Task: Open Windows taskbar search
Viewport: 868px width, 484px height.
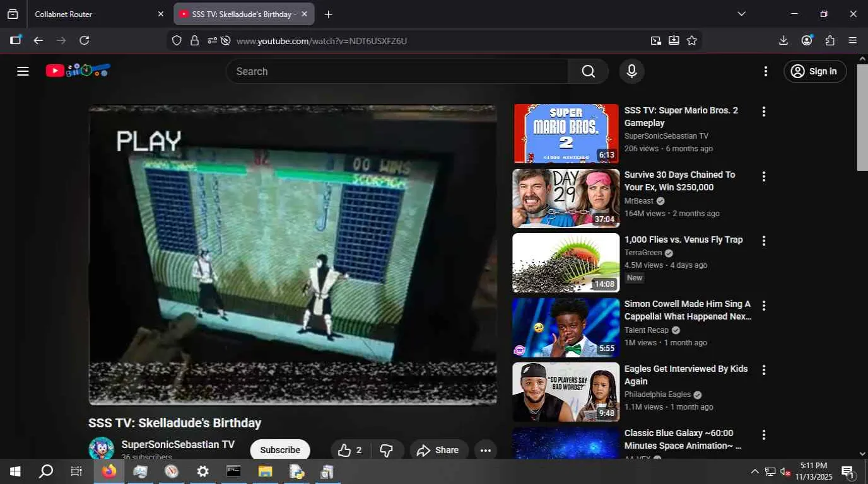Action: pos(46,471)
